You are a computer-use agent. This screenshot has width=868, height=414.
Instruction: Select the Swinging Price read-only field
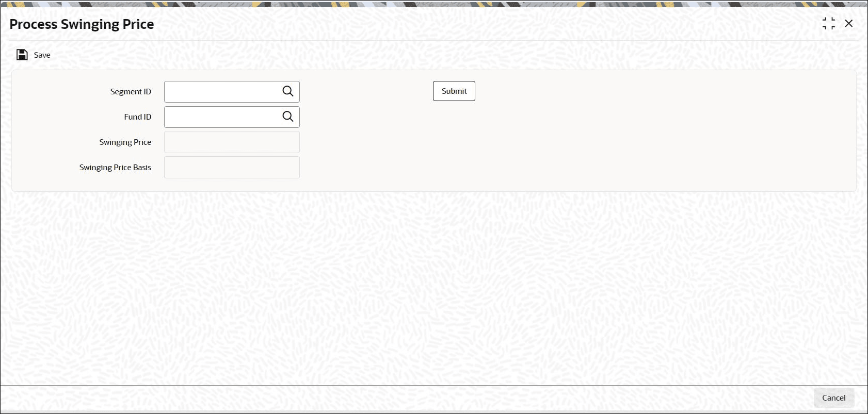point(232,142)
